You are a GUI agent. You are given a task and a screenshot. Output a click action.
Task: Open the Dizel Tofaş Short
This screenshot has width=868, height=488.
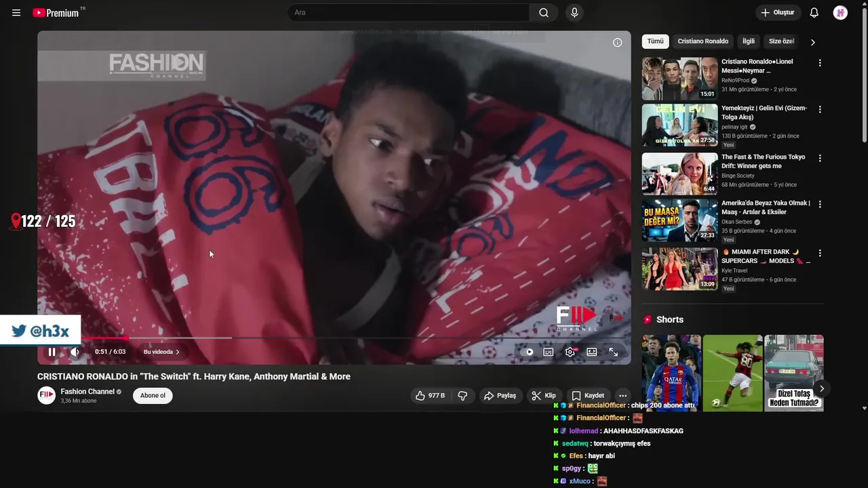pyautogui.click(x=794, y=373)
